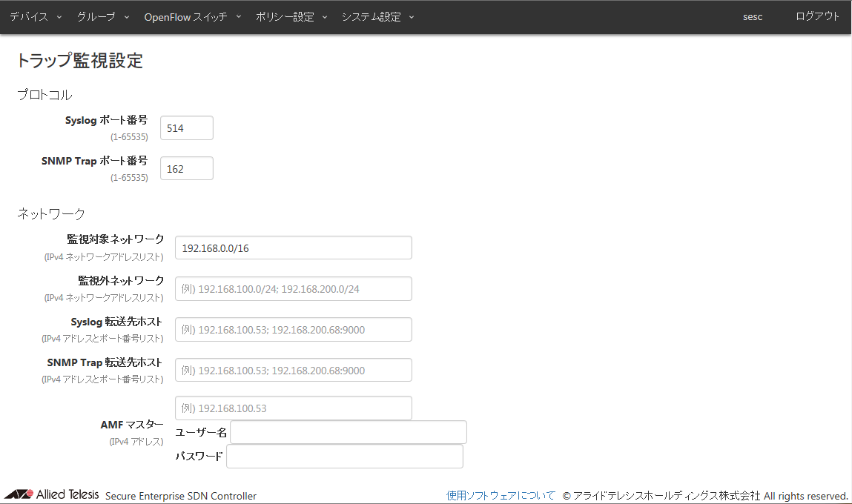852x504 pixels.
Task: Click the Allied Telesis logo
Action: [51, 494]
